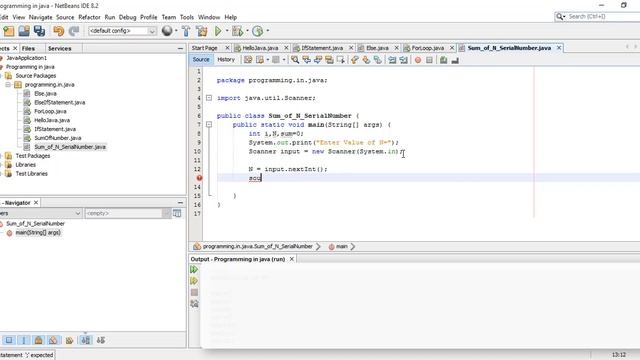Toggle the Highlight Search icon

click(329, 60)
